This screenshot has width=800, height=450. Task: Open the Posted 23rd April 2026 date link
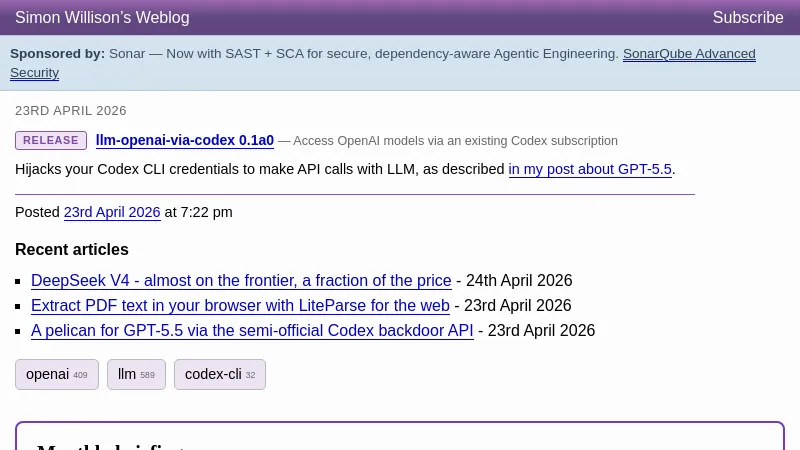pos(112,212)
